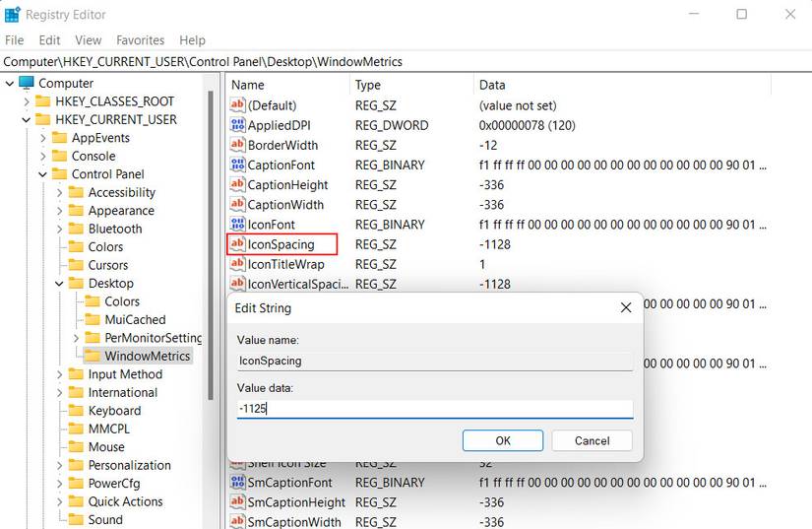Click the IconVerticalSpacing string value icon
The height and width of the screenshot is (529, 812).
[x=238, y=284]
